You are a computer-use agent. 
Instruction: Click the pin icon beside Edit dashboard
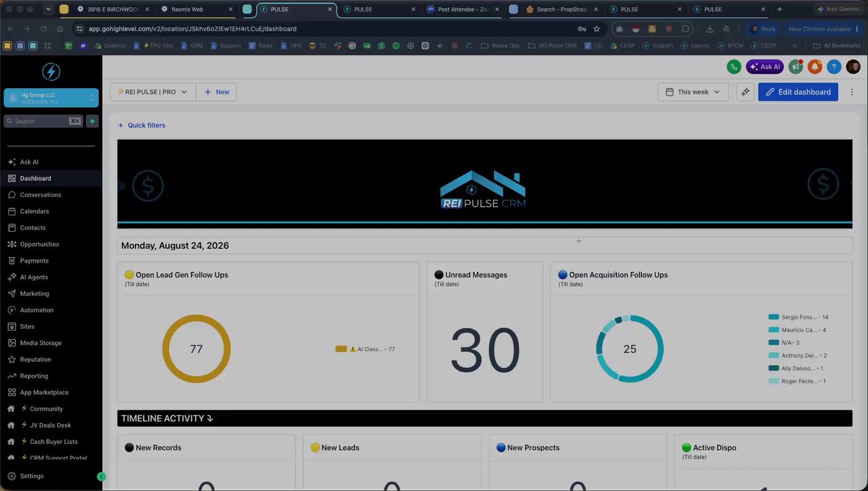745,92
